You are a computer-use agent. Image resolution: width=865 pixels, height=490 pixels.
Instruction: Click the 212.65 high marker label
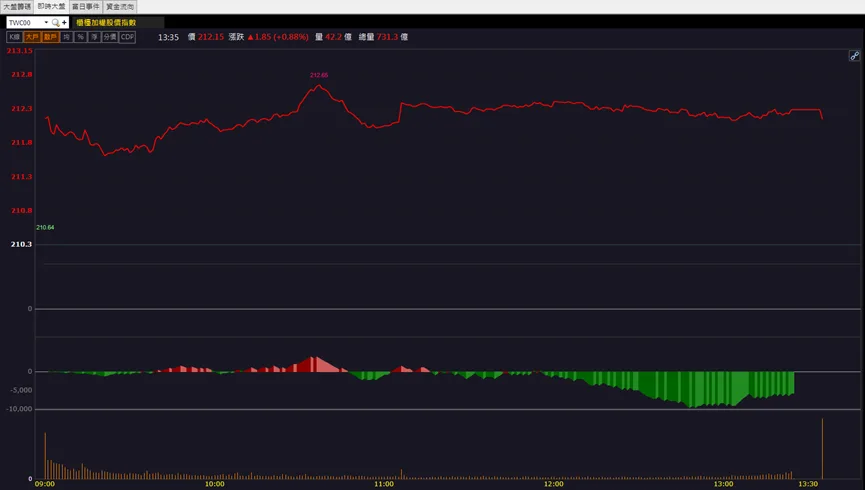pyautogui.click(x=319, y=75)
